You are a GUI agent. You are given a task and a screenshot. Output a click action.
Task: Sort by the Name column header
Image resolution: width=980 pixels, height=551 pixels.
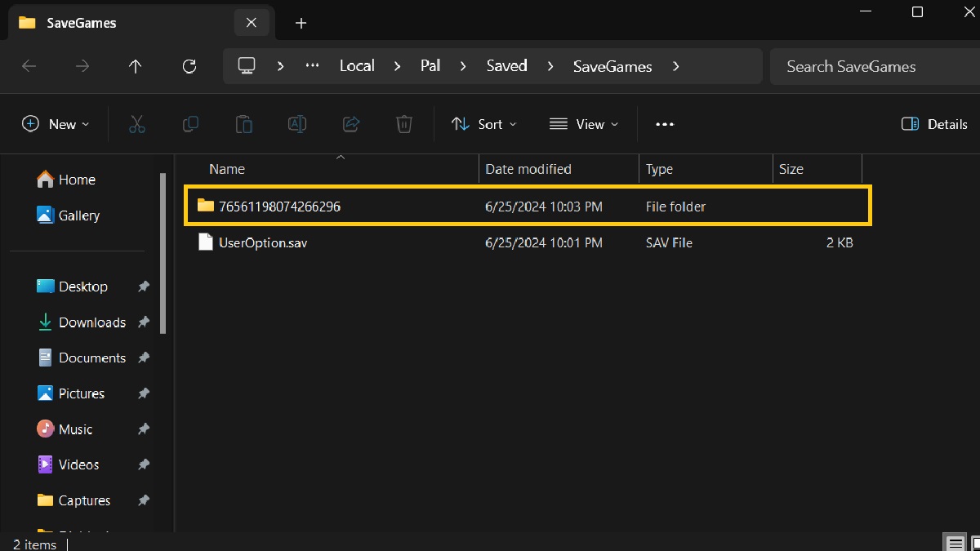[227, 169]
